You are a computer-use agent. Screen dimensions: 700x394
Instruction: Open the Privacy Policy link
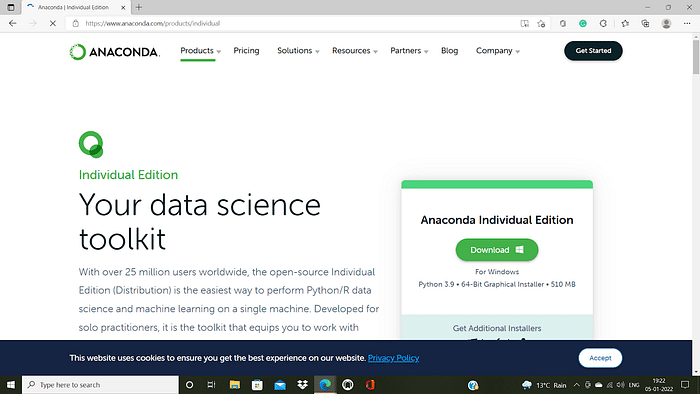tap(393, 358)
